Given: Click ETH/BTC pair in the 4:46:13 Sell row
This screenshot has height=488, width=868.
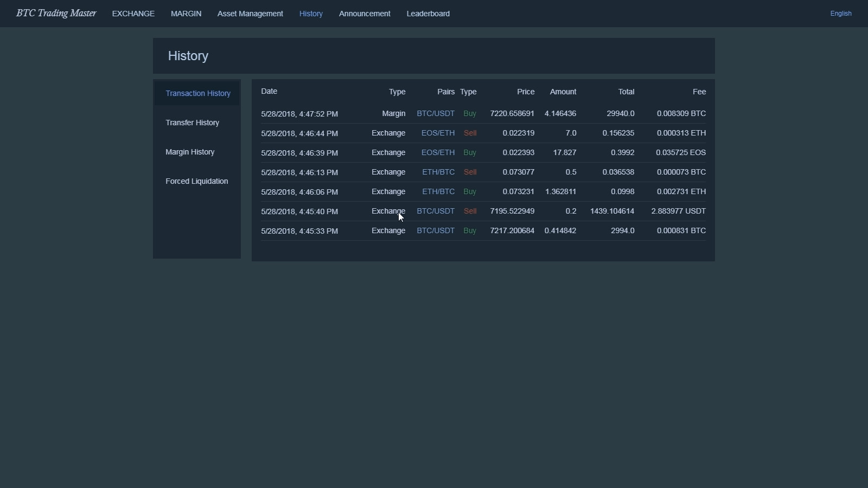Looking at the screenshot, I should 438,172.
